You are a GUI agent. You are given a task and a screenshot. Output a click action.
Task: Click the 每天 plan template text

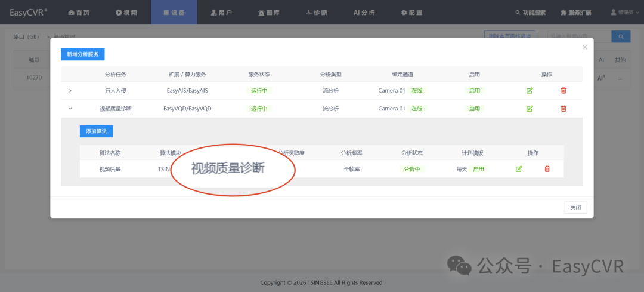pos(462,168)
